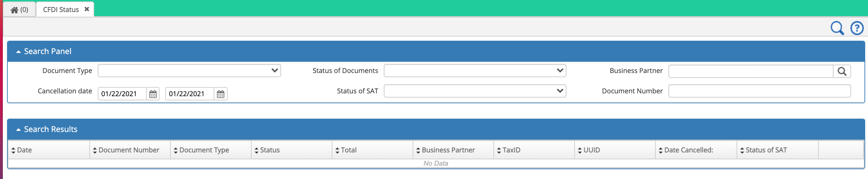Screen dimensions: 868x179
Task: Open the first cancellation date calendar
Action: pos(153,94)
